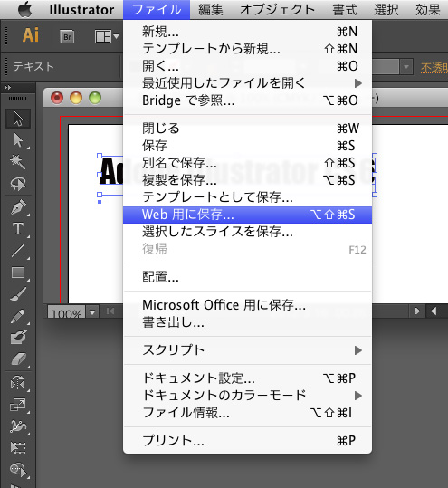Click the 100% zoom field
This screenshot has height=488, width=448.
pyautogui.click(x=67, y=312)
